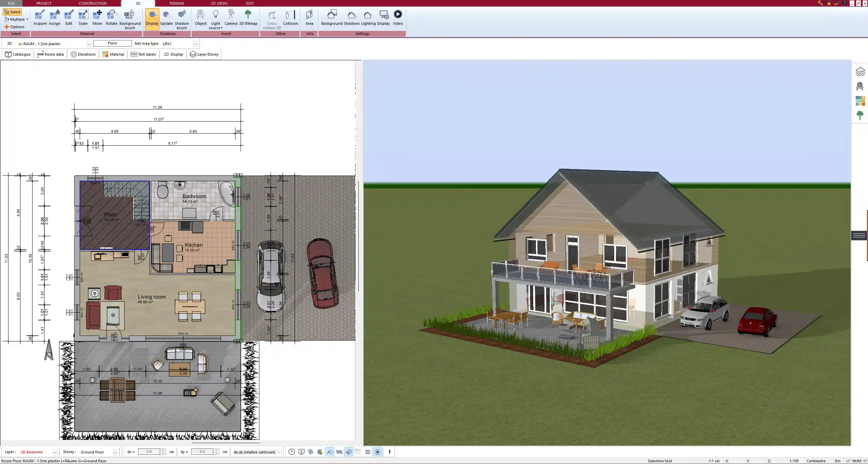Click the three-dot overflow in bottom toolbar
868x464 pixels.
[x=389, y=452]
